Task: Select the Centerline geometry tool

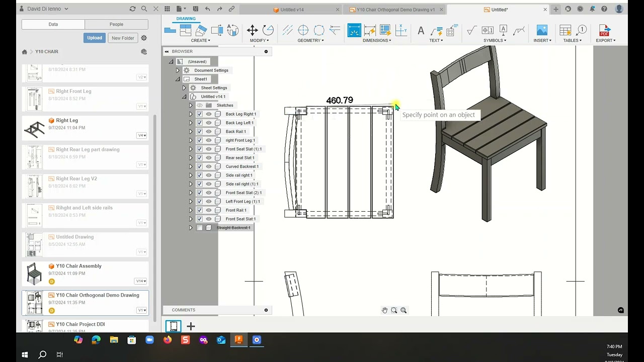Action: [287, 30]
